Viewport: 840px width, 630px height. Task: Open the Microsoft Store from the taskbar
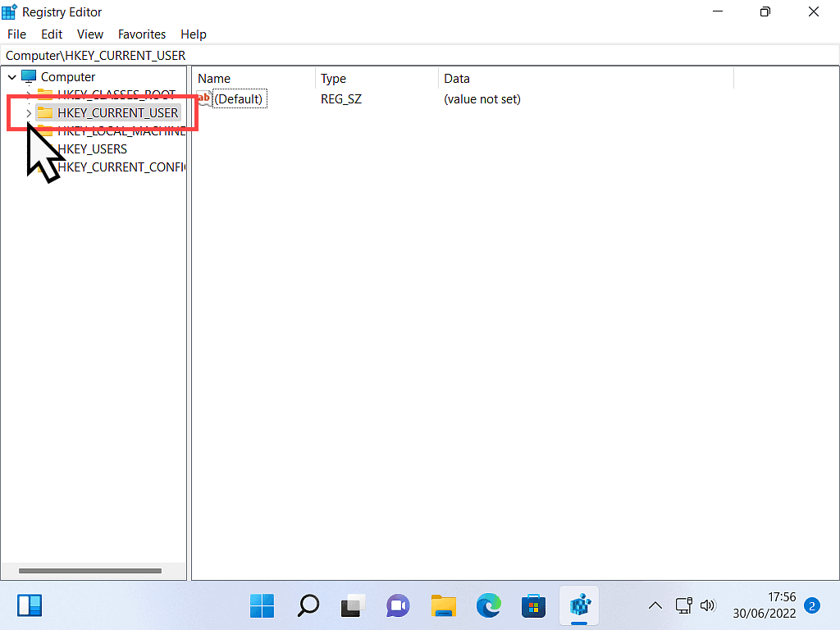(x=534, y=605)
